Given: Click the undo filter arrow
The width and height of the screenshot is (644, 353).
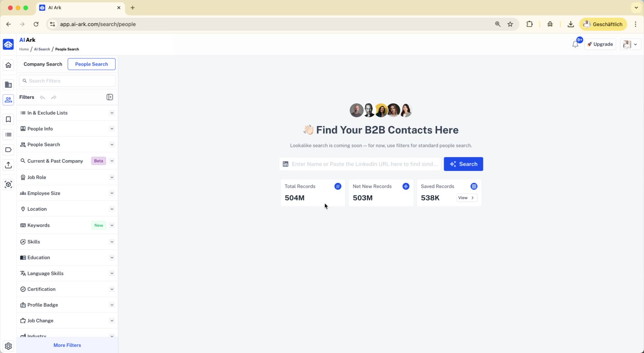Looking at the screenshot, I should (x=42, y=97).
